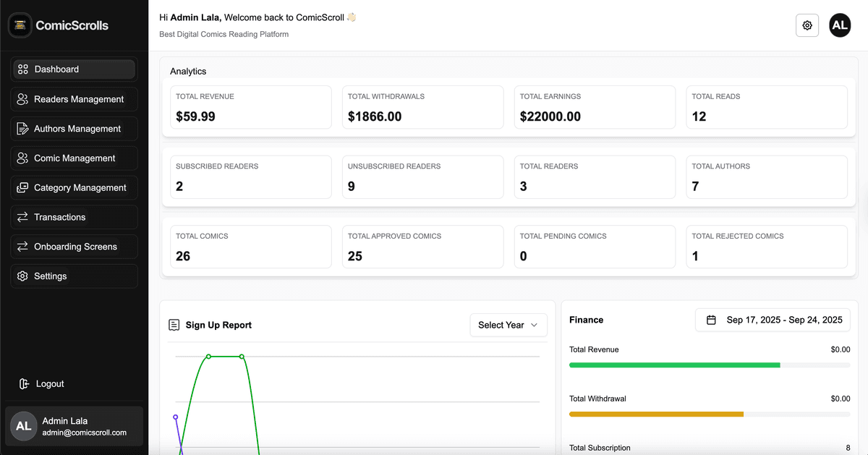Click the Authors Management pen icon
This screenshot has width=868, height=455.
[x=22, y=128]
